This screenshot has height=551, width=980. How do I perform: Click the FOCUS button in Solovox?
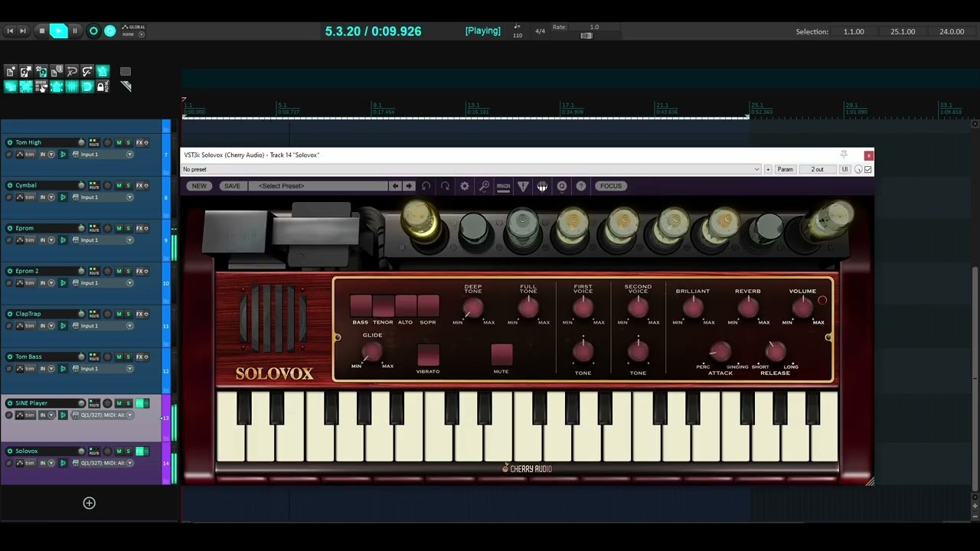pyautogui.click(x=611, y=186)
